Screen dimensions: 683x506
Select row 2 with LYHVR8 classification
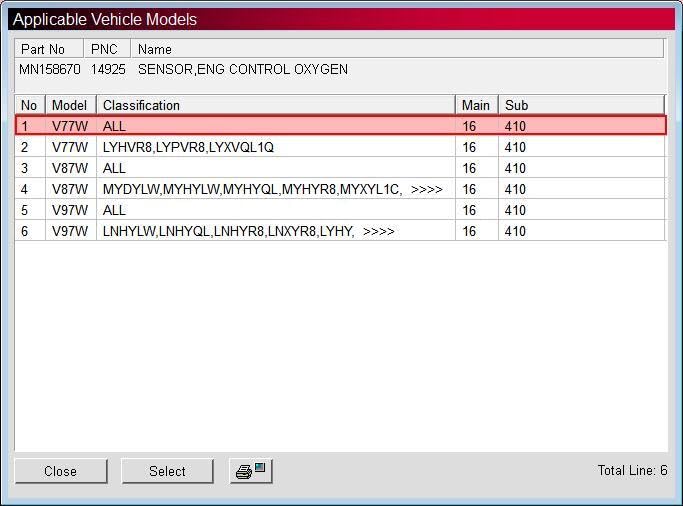pos(340,147)
